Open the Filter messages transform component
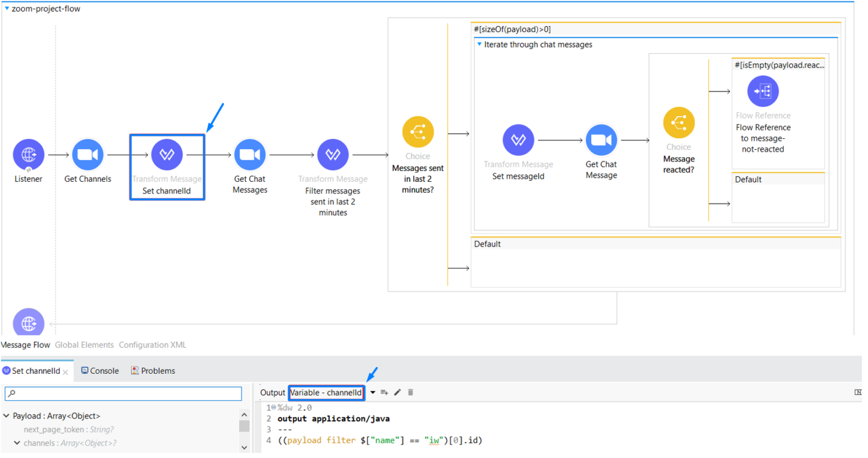This screenshot has width=868, height=458. [333, 154]
